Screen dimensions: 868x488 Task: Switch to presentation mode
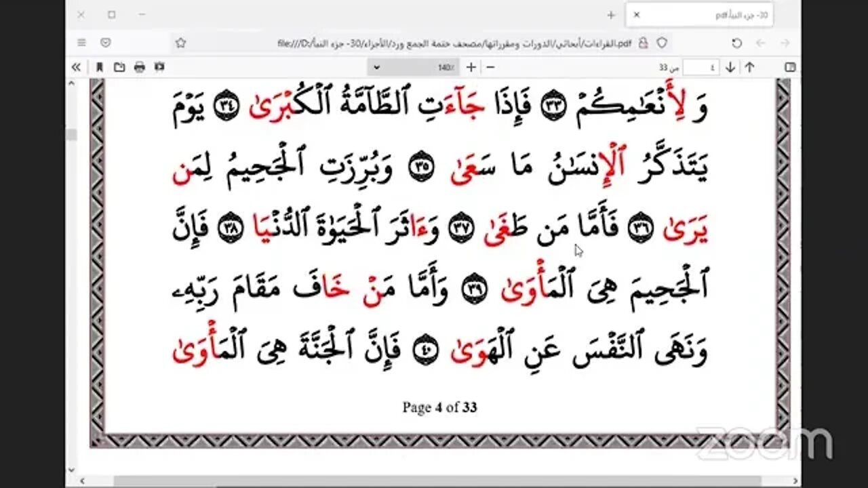pyautogui.click(x=159, y=67)
